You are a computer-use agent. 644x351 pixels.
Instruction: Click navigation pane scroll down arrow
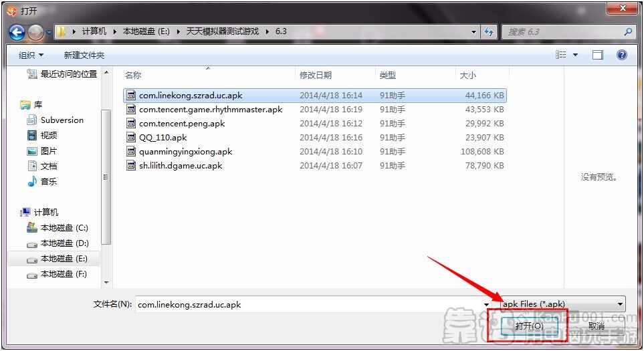click(106, 282)
